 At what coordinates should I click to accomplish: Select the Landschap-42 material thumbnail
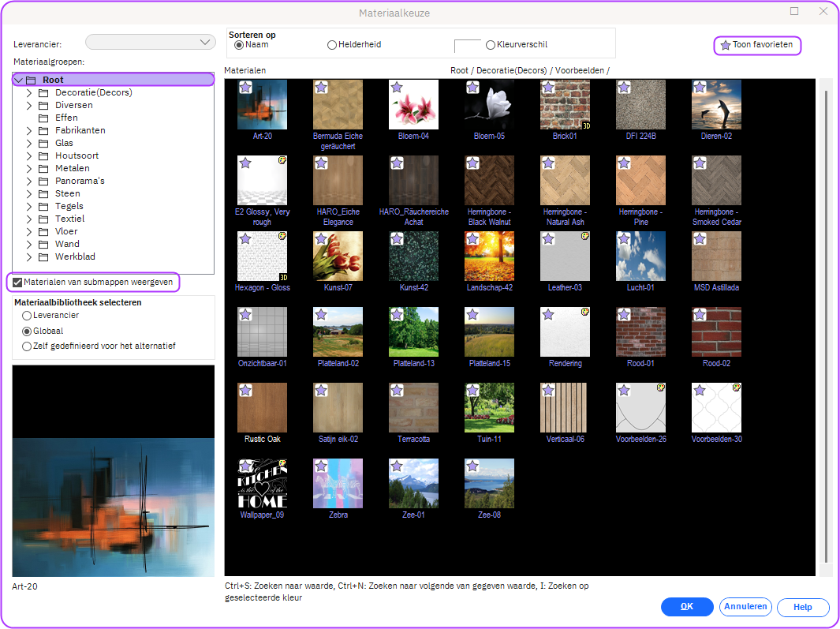tap(489, 256)
